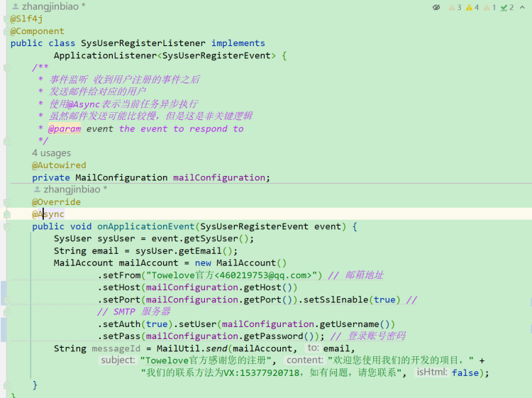The height and width of the screenshot is (398, 532).
Task: Collapse onApplicationEvent method at its gutter fold marker
Action: (x=7, y=226)
